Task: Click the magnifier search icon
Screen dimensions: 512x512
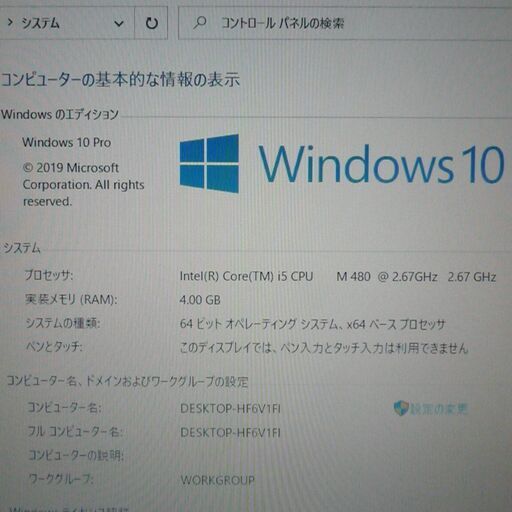Action: pos(200,23)
